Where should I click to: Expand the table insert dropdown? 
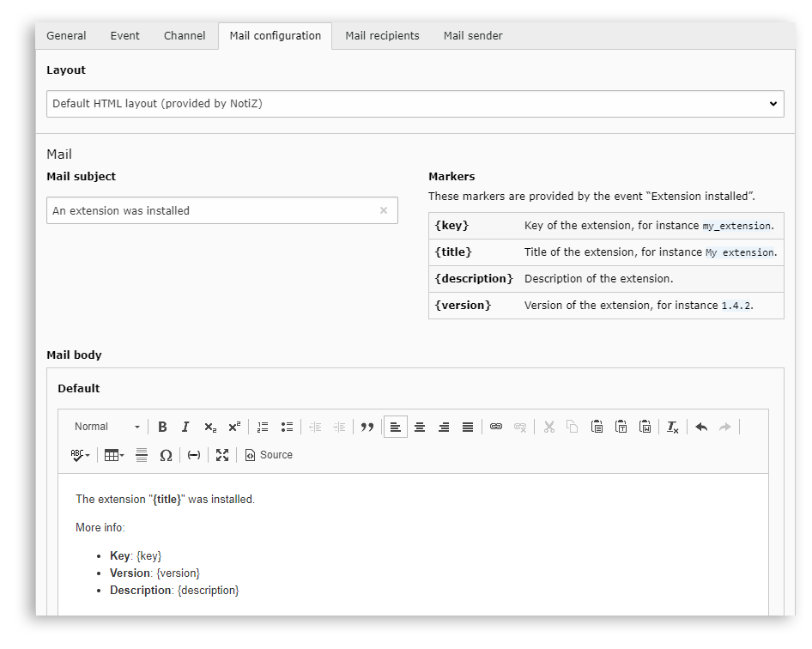tap(114, 455)
